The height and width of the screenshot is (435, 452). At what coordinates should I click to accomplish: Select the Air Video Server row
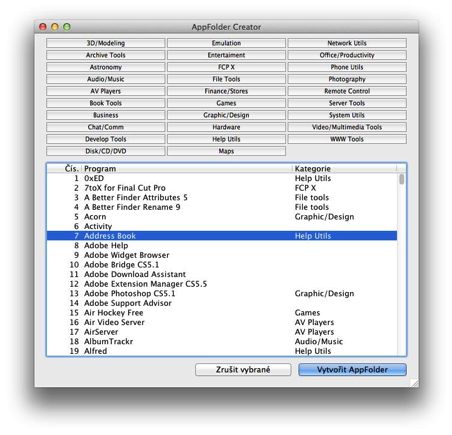(x=222, y=322)
